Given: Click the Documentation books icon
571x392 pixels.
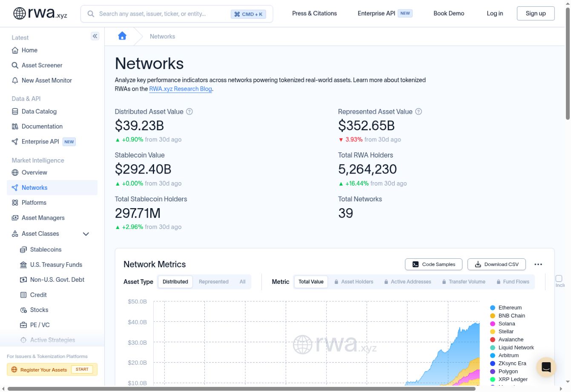Looking at the screenshot, I should pos(15,126).
